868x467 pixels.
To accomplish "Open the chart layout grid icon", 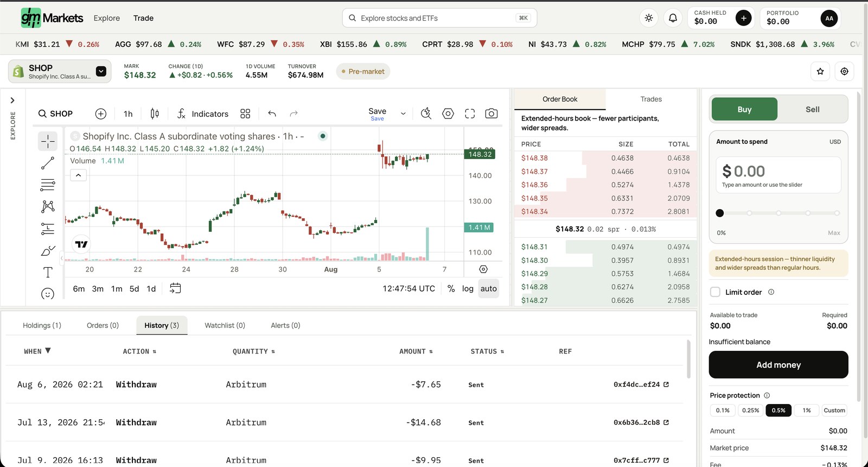I will pyautogui.click(x=245, y=113).
